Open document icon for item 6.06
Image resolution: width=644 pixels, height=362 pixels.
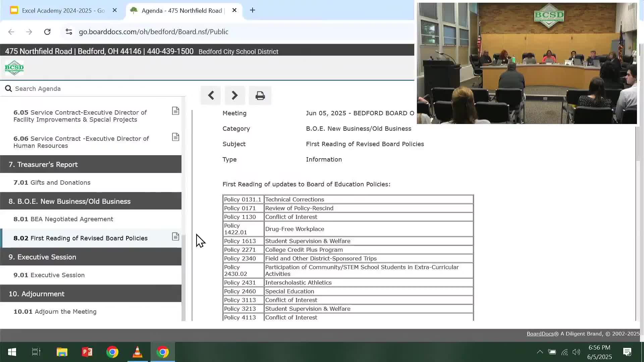175,137
